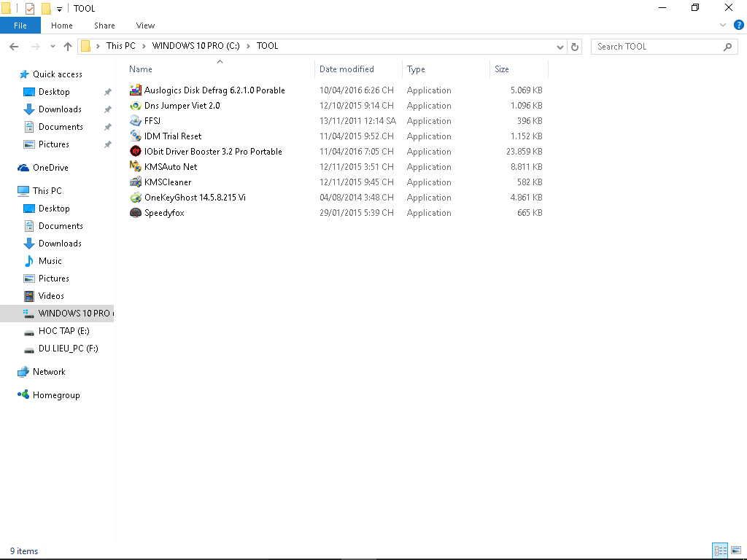
Task: Click the This PC monitor icon
Action: (x=23, y=191)
